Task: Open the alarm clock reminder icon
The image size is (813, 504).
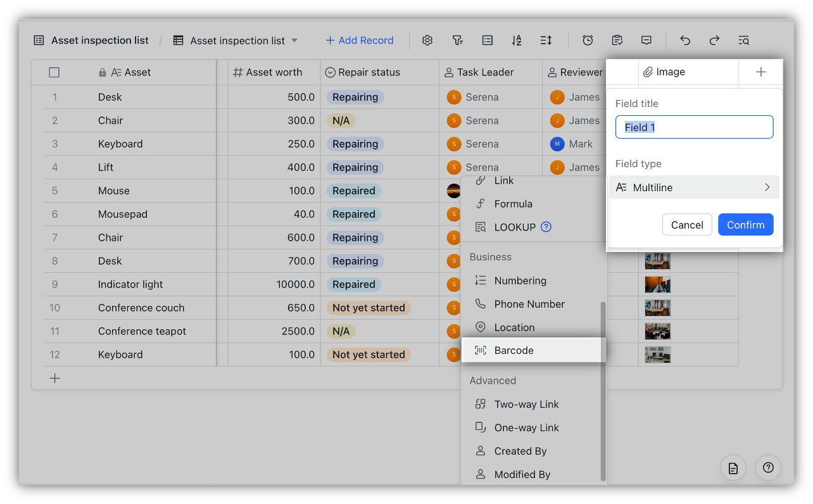Action: click(588, 40)
